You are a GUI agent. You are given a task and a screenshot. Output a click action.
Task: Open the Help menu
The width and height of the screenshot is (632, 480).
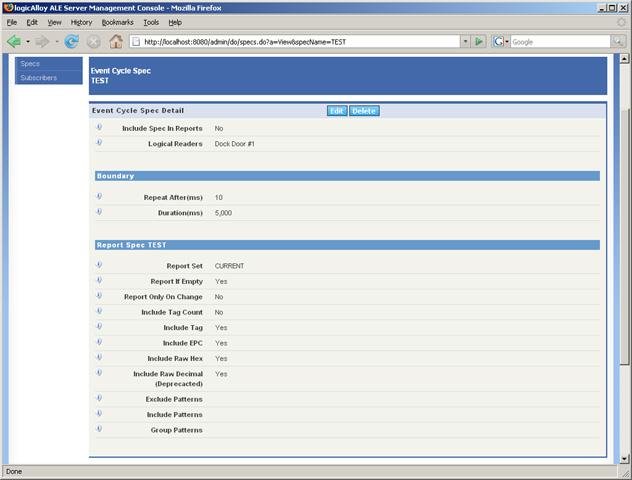tap(175, 23)
